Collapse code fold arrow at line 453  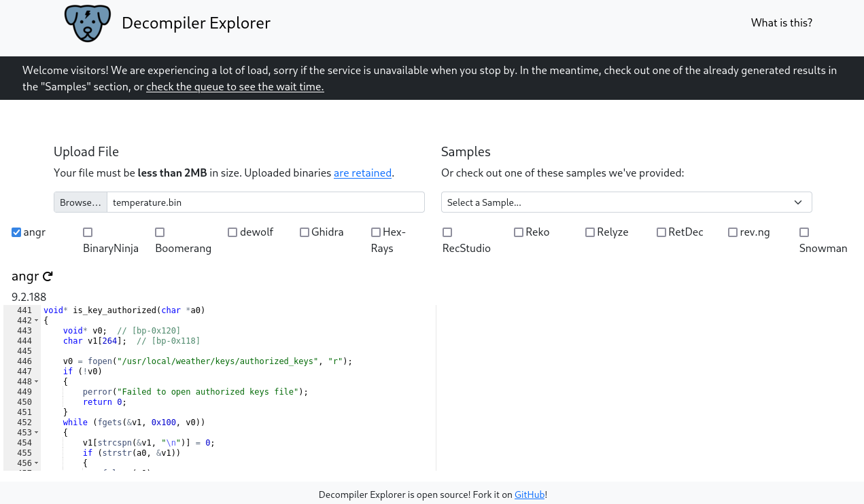tap(37, 433)
